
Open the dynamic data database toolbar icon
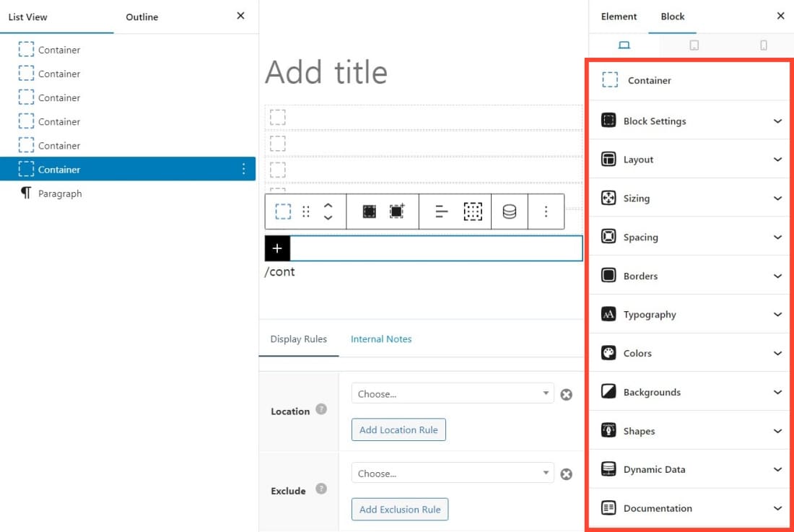pos(510,212)
